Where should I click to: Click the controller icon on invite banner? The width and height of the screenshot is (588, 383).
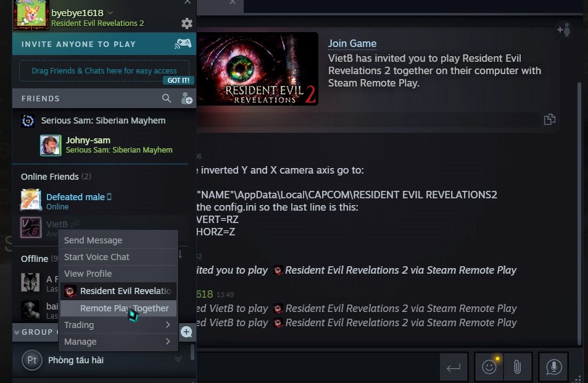(183, 44)
